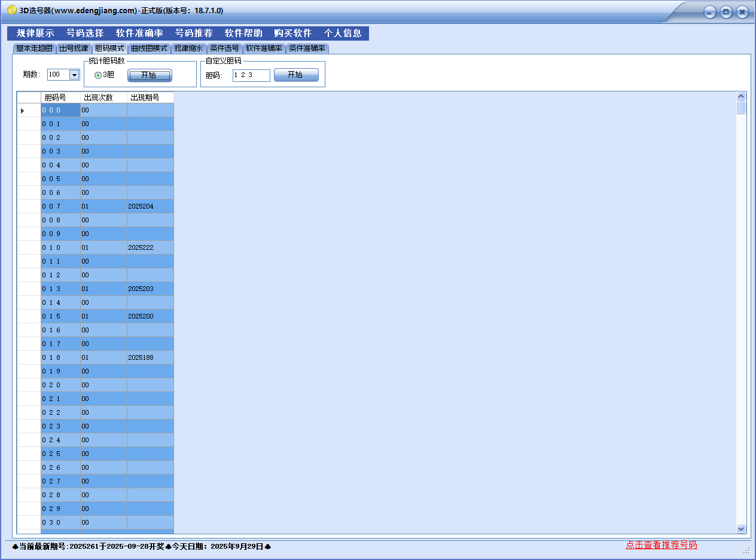Viewport: 756px width, 560px height.
Task: Click the 胆码 input field containing 1 2 3
Action: pos(251,75)
